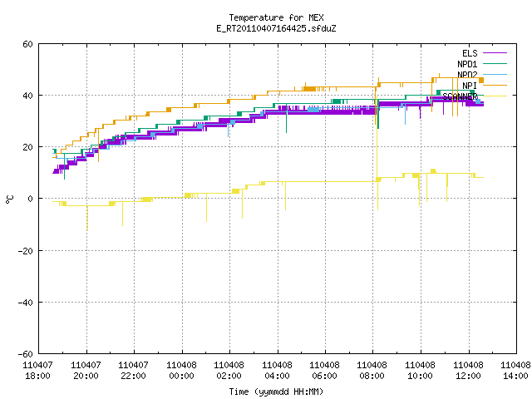This screenshot has height=399, width=532.
Task: Click the x-axis tick 110408 06:00
Action: point(325,371)
